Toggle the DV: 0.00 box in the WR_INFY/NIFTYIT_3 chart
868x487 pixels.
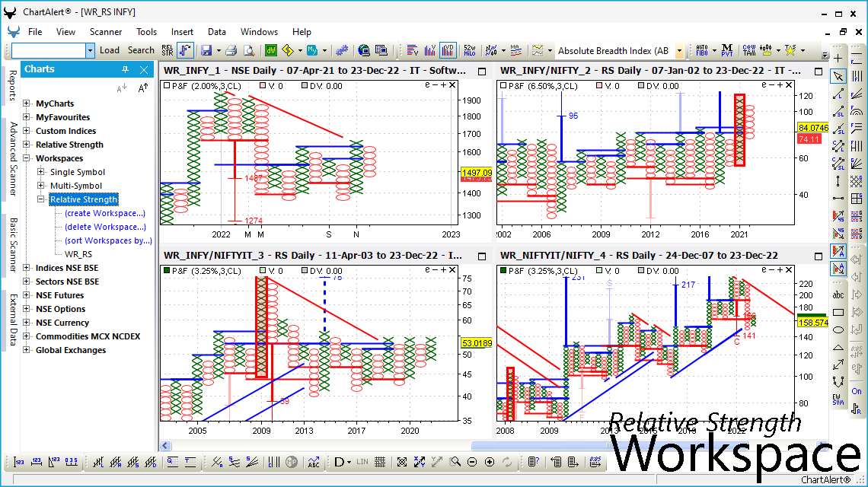coord(305,271)
